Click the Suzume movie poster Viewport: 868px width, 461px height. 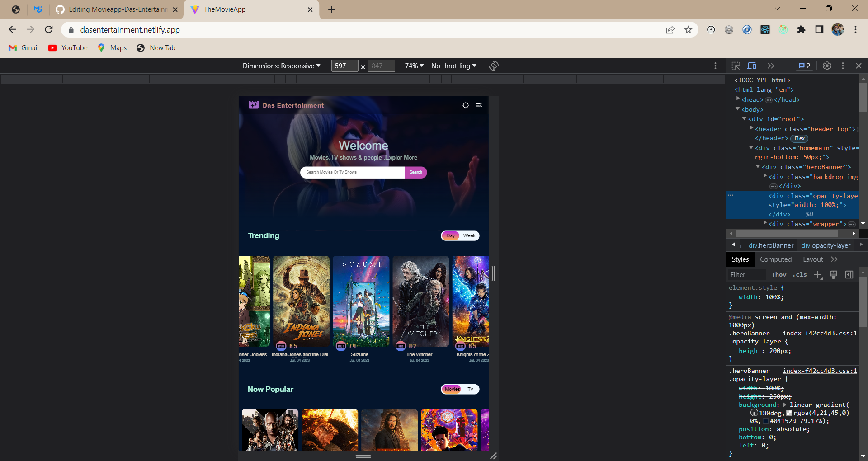361,301
